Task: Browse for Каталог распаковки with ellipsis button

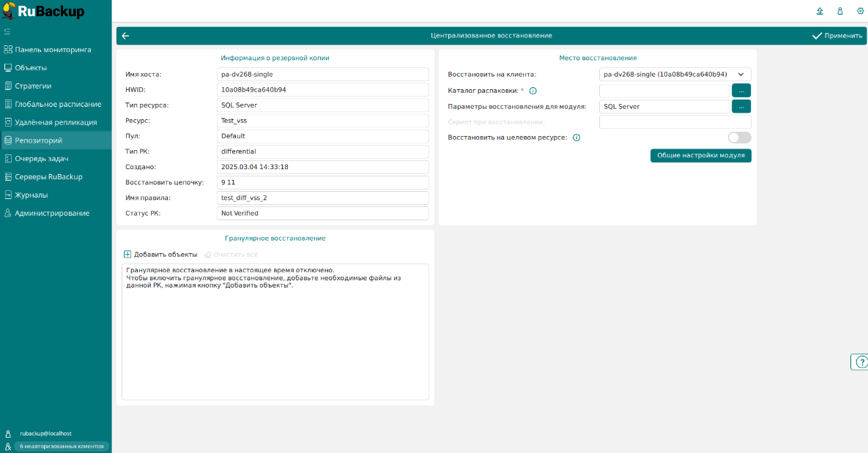Action: (x=741, y=91)
